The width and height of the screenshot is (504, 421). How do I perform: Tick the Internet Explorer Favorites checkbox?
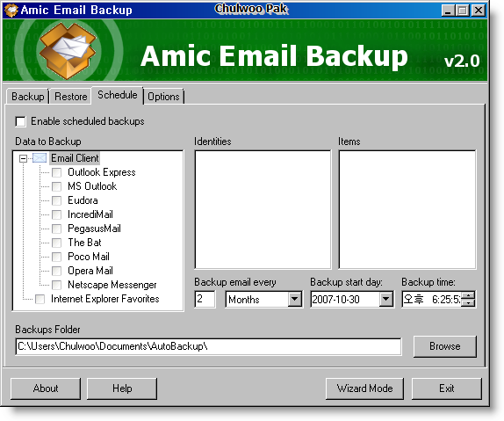point(40,299)
